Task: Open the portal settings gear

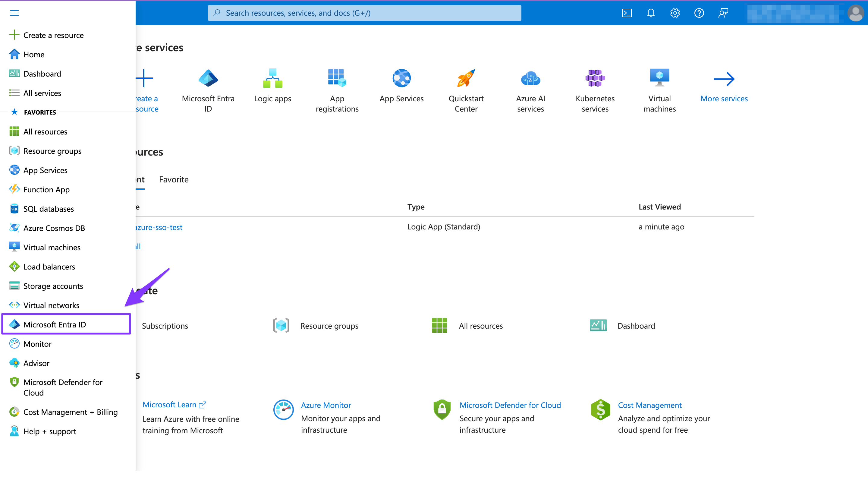Action: (x=675, y=13)
